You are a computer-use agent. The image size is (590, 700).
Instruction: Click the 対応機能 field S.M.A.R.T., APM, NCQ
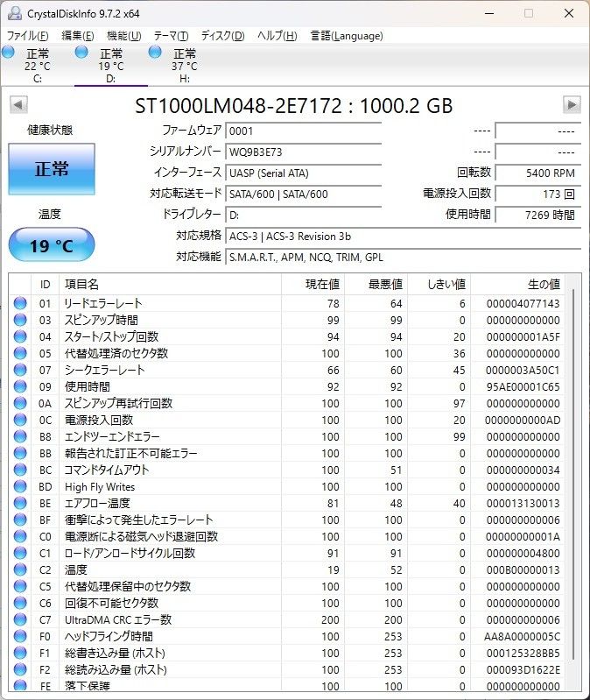(404, 258)
